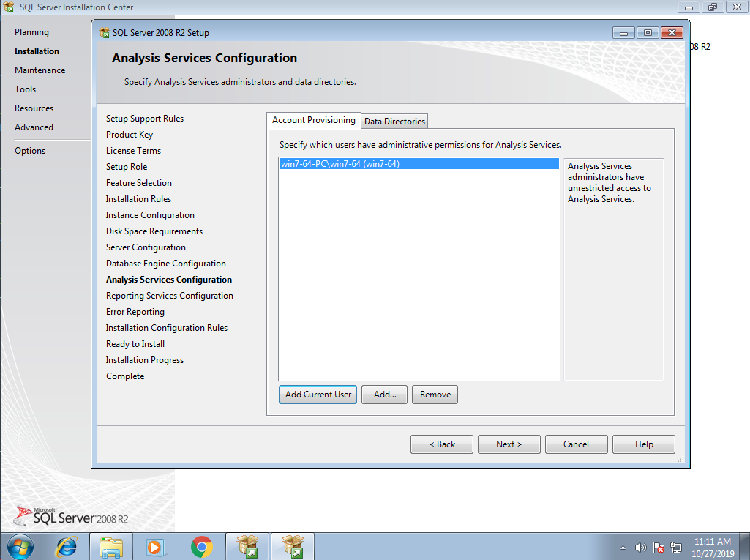Switch to the Account Provisioning tab
The width and height of the screenshot is (750, 560).
[313, 120]
